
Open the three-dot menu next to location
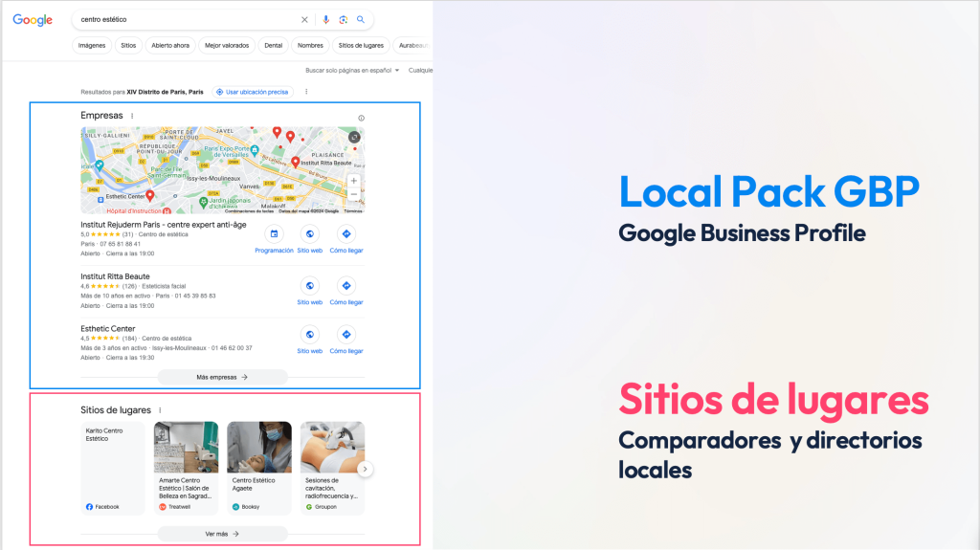(x=306, y=92)
